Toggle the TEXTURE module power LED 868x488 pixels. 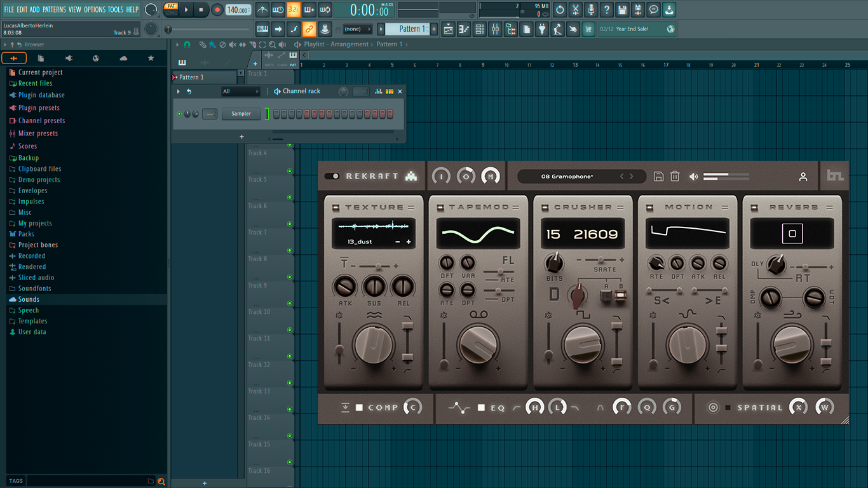pos(336,207)
